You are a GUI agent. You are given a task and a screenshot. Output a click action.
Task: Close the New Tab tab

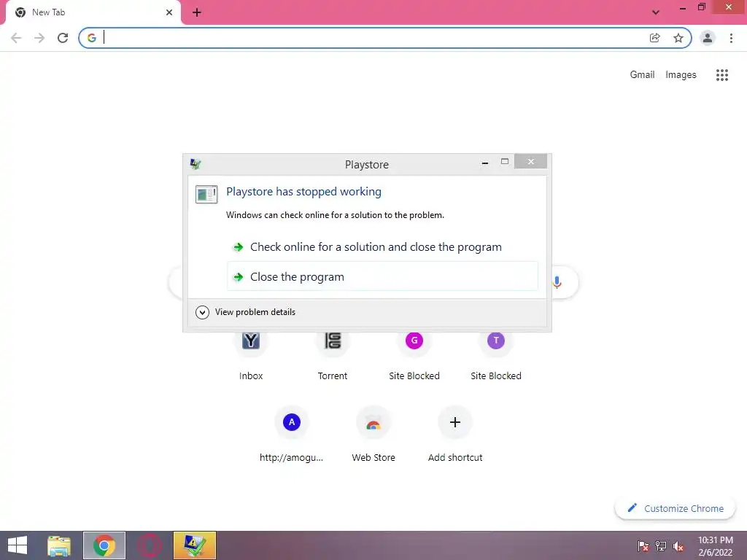(x=169, y=12)
